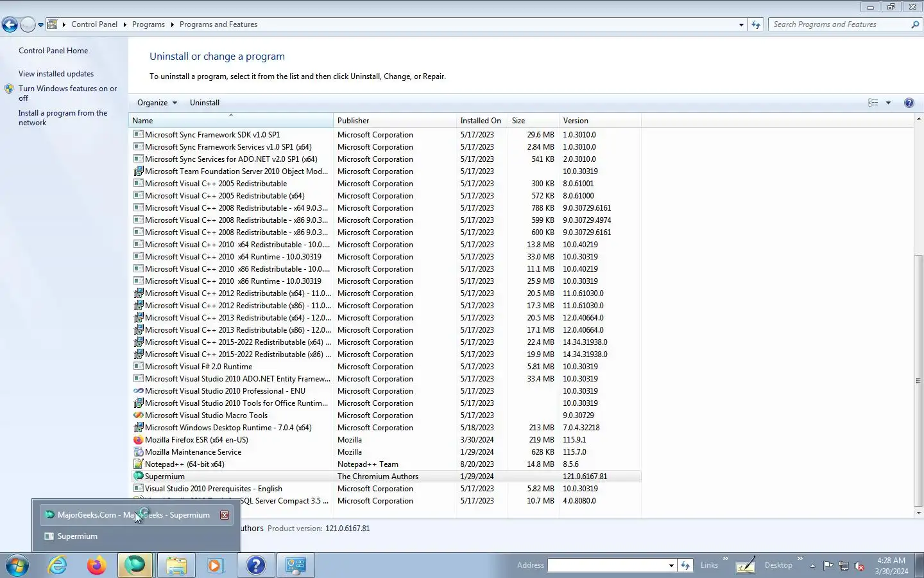
Task: Sort by the Publisher column header
Action: coord(395,121)
